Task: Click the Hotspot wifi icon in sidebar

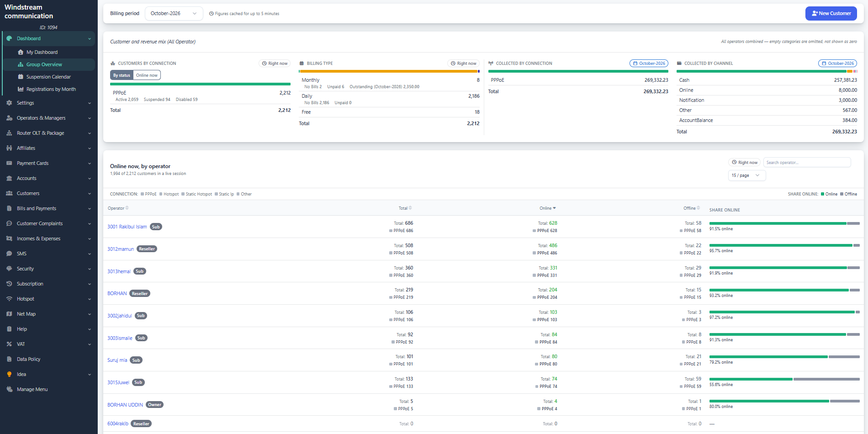Action: pyautogui.click(x=9, y=299)
